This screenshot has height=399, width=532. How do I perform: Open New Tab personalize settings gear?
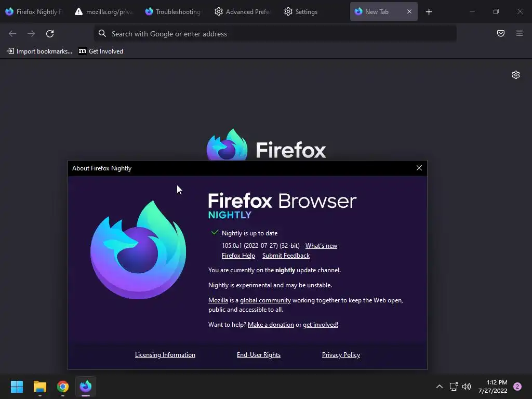coord(516,75)
